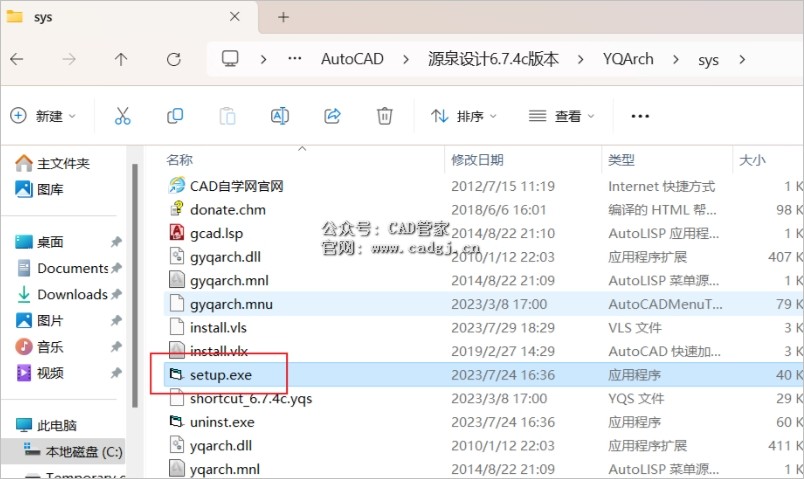Screen dimensions: 804x479
Task: Select the sys breadcrumb segment
Action: click(x=708, y=60)
